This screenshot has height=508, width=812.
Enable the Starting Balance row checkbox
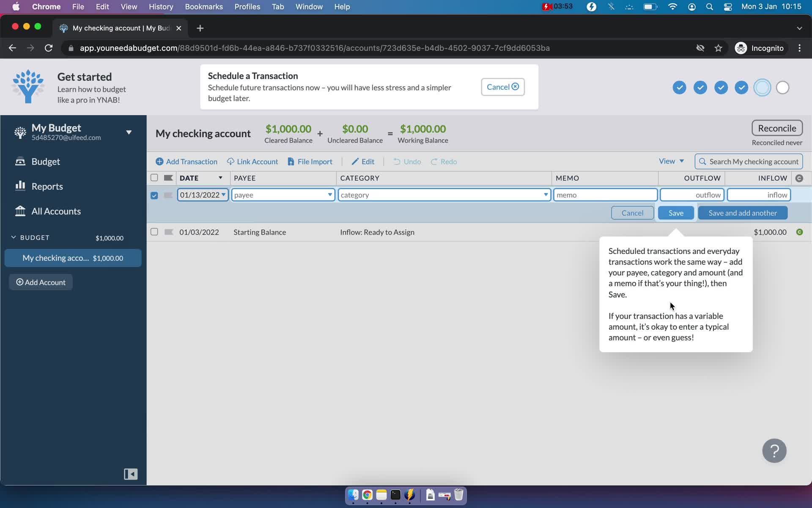point(154,231)
